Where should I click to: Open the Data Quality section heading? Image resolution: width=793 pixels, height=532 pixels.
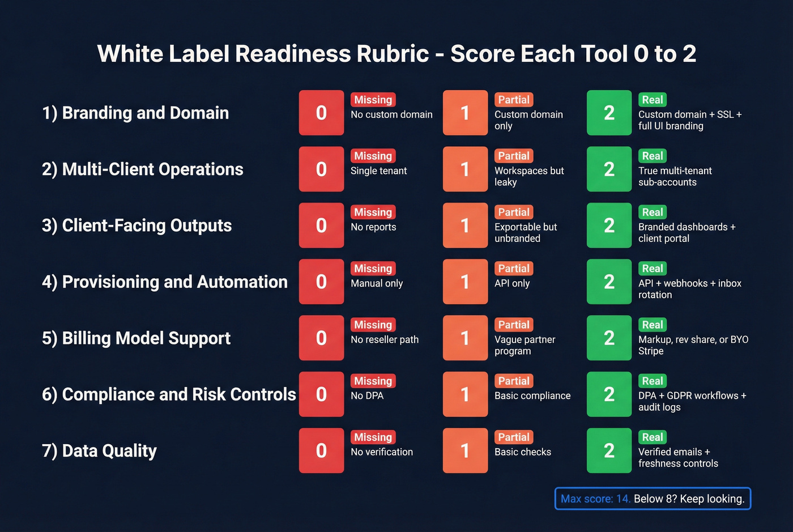99,450
